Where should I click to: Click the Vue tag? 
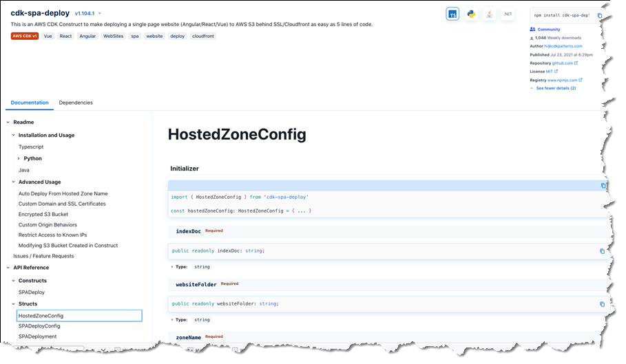pyautogui.click(x=48, y=36)
